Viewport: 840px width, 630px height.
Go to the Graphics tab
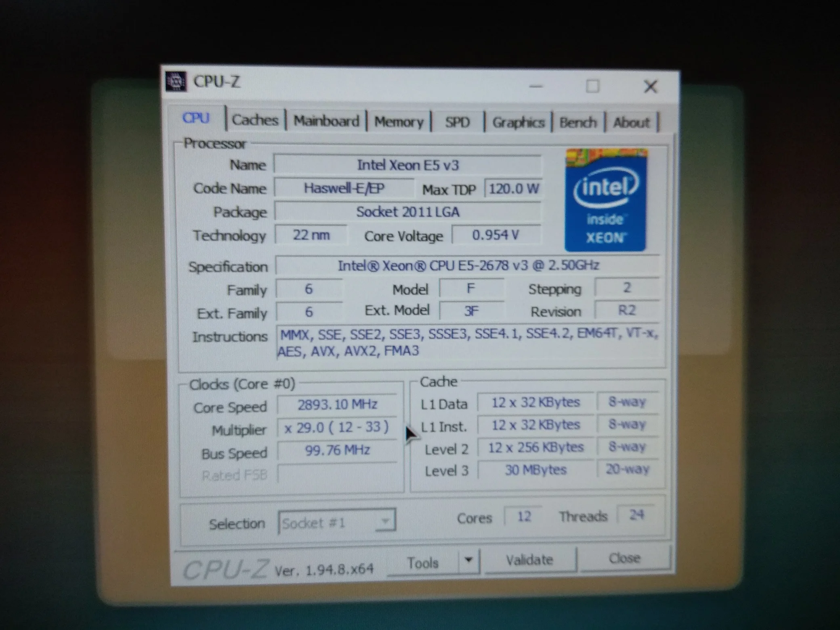pos(518,122)
